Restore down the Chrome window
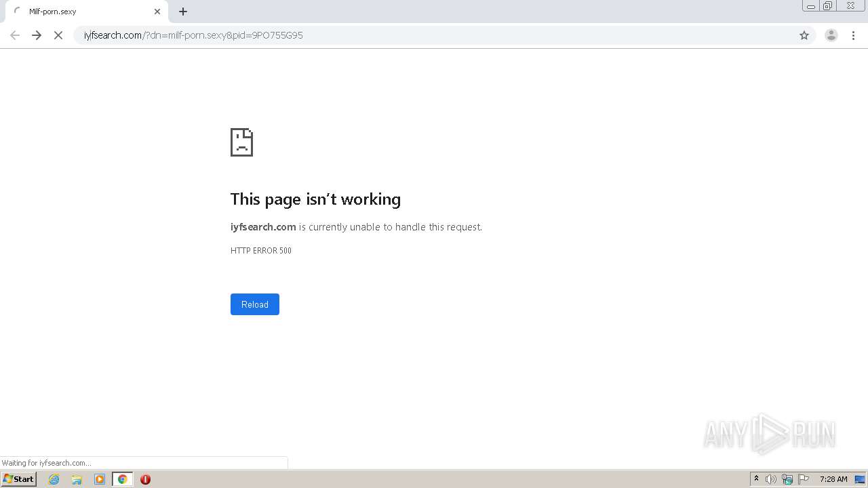 [x=828, y=6]
